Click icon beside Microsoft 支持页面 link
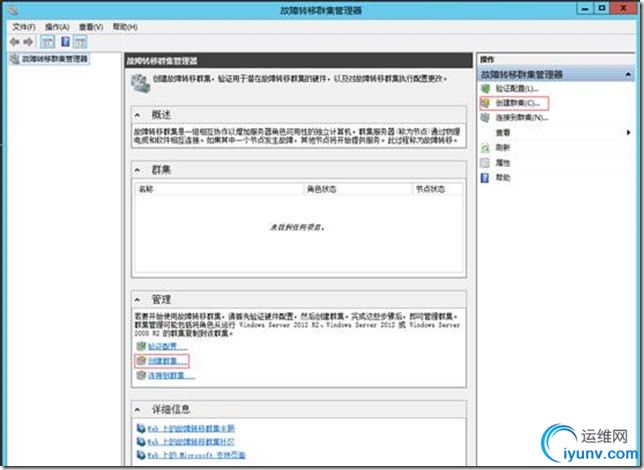Image resolution: width=644 pixels, height=470 pixels. [x=141, y=455]
